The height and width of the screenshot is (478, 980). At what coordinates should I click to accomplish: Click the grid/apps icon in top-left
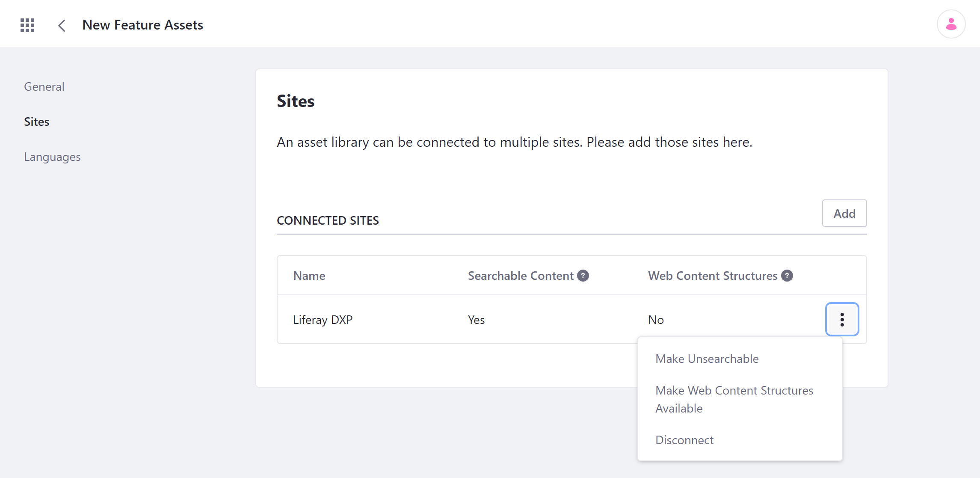pyautogui.click(x=27, y=24)
